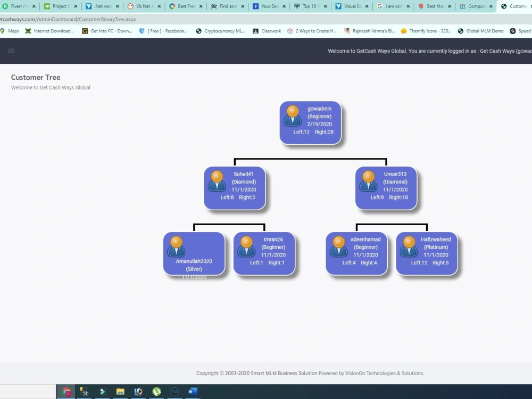This screenshot has width=532, height=399.
Task: Select the Umair313 Diamond tree node
Action: point(386,188)
